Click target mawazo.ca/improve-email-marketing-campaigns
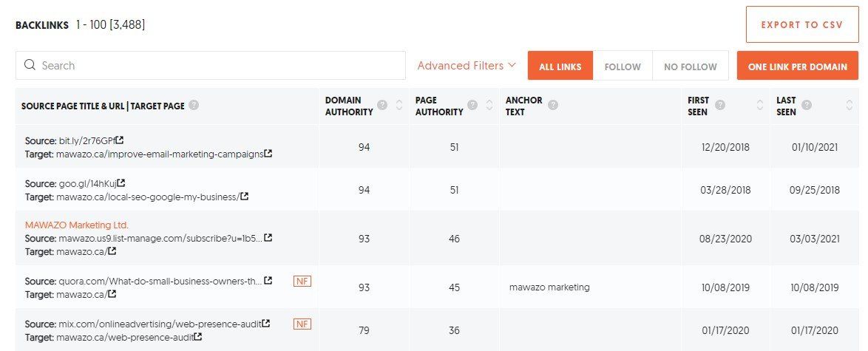Viewport: 868px width, 351px height. [x=160, y=154]
